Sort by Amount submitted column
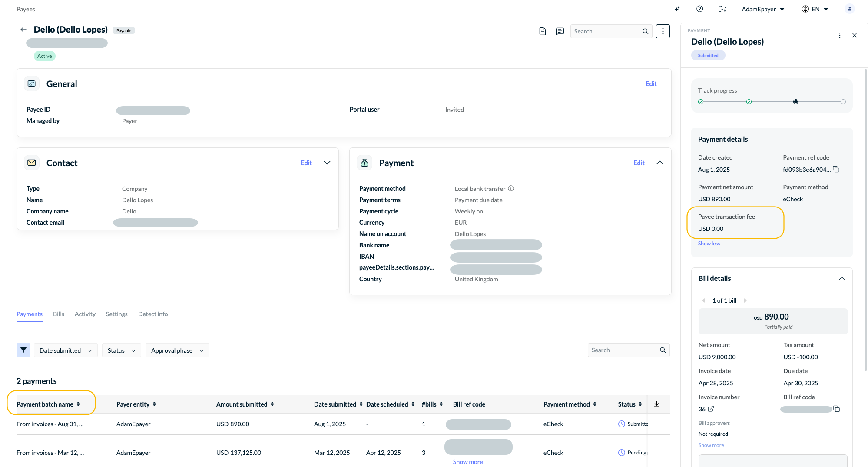 245,404
